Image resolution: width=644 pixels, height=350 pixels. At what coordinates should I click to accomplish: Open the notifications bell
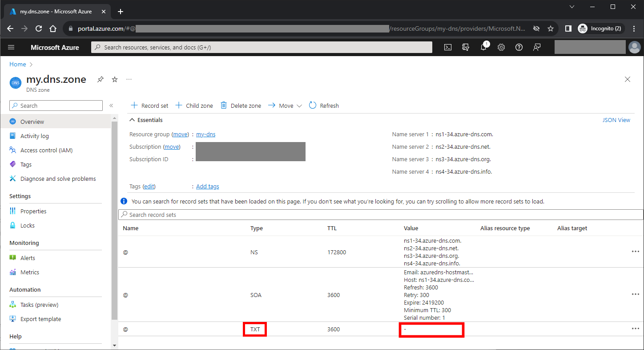pyautogui.click(x=483, y=47)
